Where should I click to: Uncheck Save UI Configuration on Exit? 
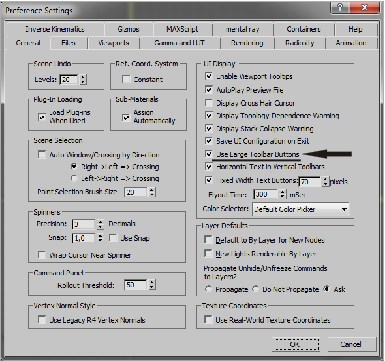209,141
